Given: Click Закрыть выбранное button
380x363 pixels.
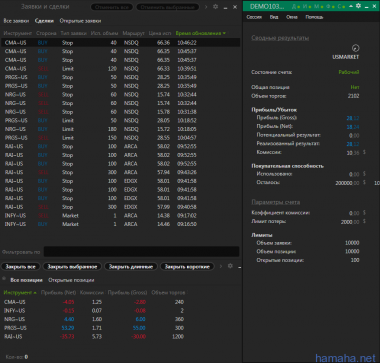Looking at the screenshot, I should click(x=72, y=266).
